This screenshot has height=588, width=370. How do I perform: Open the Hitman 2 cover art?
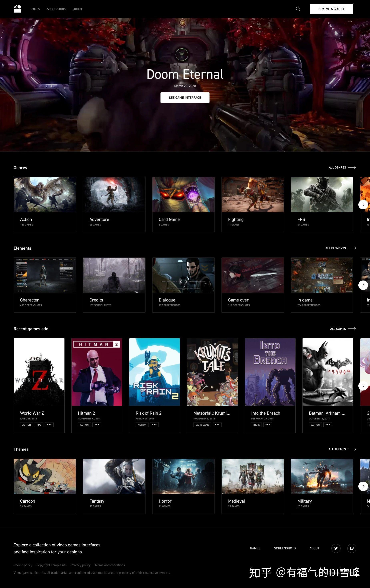tap(97, 372)
